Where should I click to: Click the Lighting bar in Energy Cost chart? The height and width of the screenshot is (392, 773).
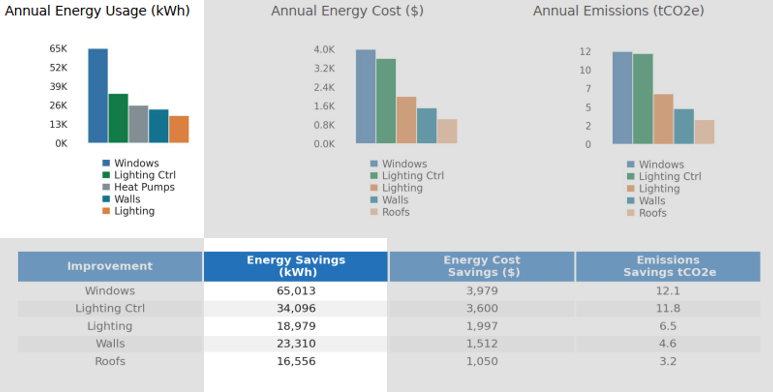tap(407, 120)
